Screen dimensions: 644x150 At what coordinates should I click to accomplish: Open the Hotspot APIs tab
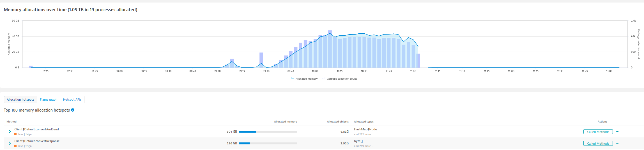72,100
